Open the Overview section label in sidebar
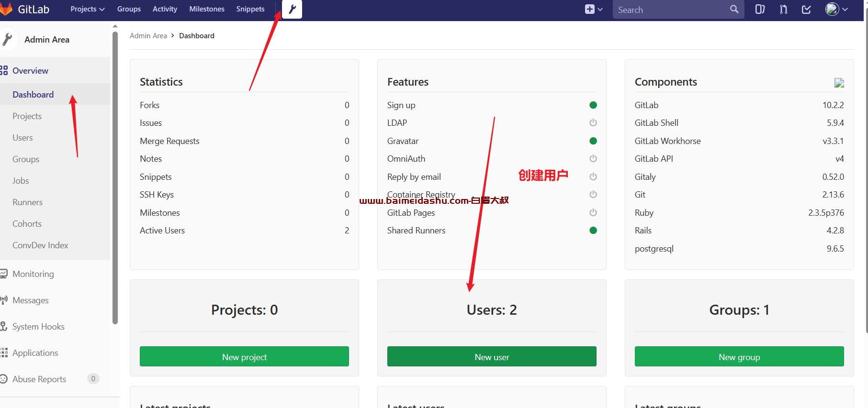Image resolution: width=868 pixels, height=408 pixels. coord(30,71)
